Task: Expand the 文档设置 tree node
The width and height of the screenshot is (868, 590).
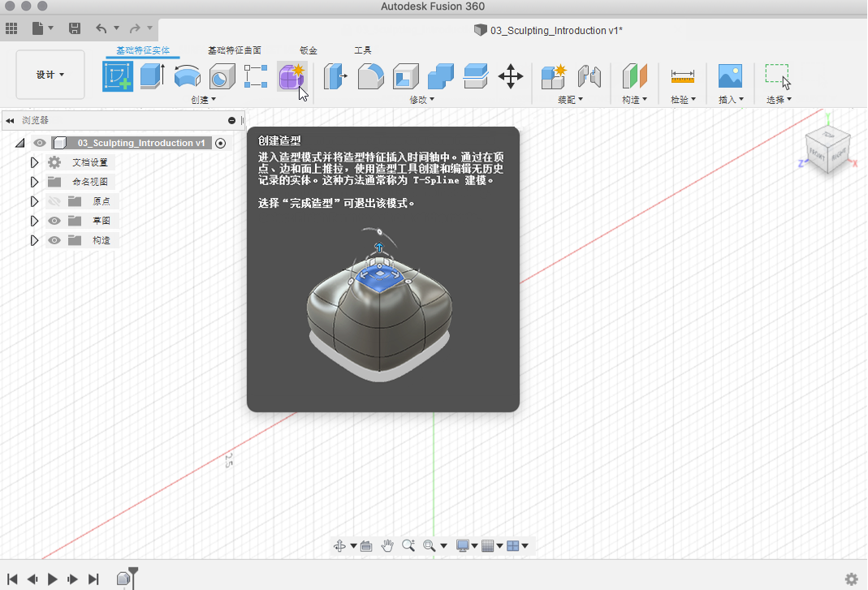Action: pyautogui.click(x=34, y=162)
